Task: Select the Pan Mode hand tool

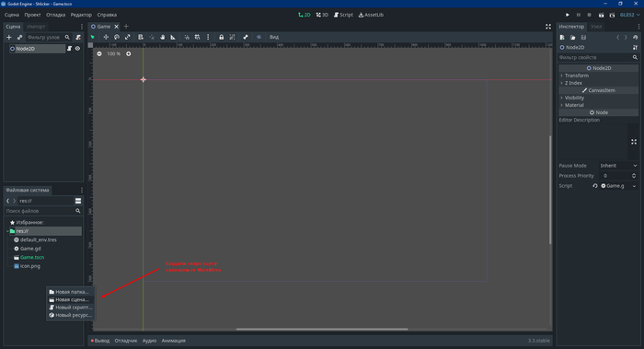Action: (162, 37)
